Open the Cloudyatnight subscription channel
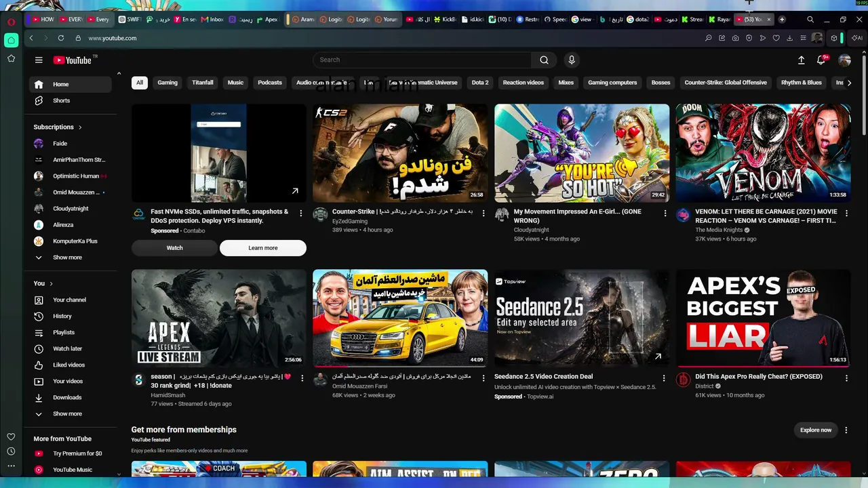The image size is (868, 488). (x=71, y=209)
